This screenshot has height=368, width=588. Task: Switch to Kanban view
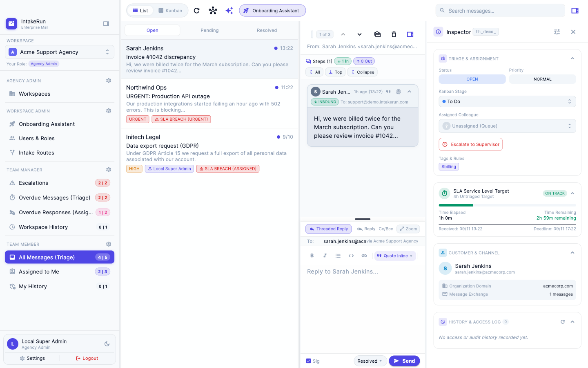click(170, 11)
